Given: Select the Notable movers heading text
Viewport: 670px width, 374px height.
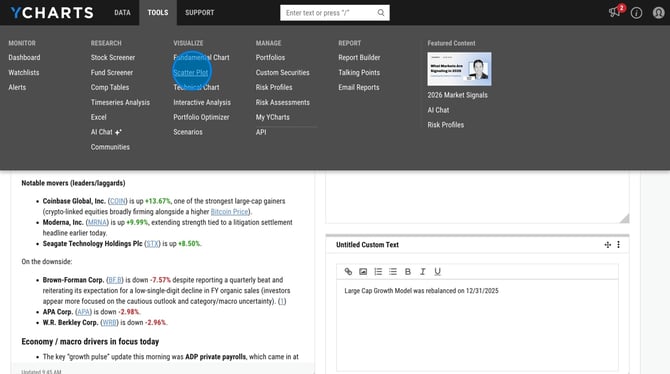Looking at the screenshot, I should [x=73, y=183].
